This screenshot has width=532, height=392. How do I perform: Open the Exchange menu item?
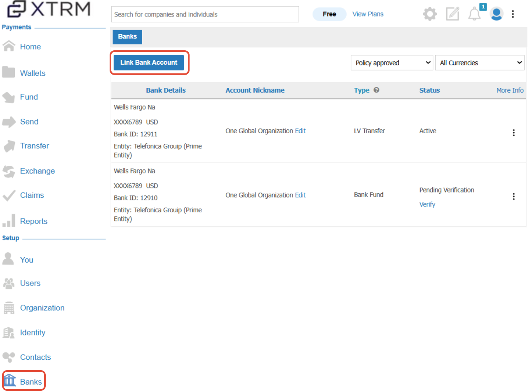37,171
